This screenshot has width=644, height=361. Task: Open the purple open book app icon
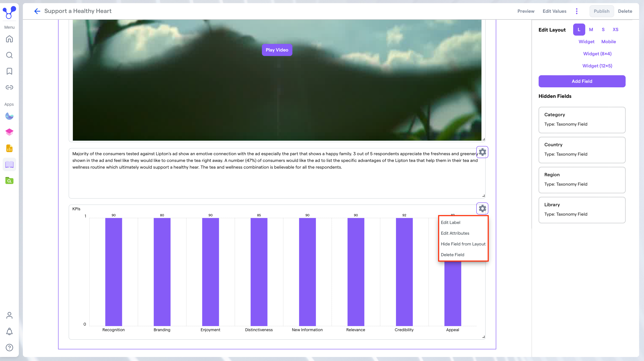[x=9, y=165]
